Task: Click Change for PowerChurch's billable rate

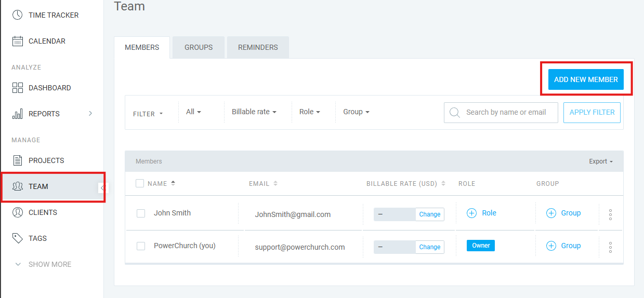Action: coord(430,247)
